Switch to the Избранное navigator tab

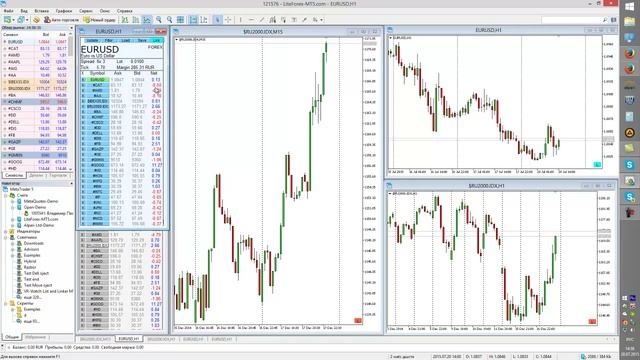[36, 337]
